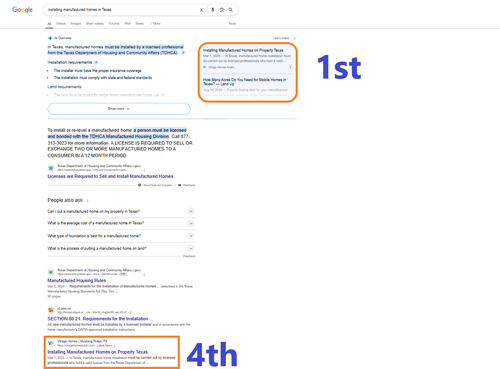Open the More search filters menu

tap(155, 24)
